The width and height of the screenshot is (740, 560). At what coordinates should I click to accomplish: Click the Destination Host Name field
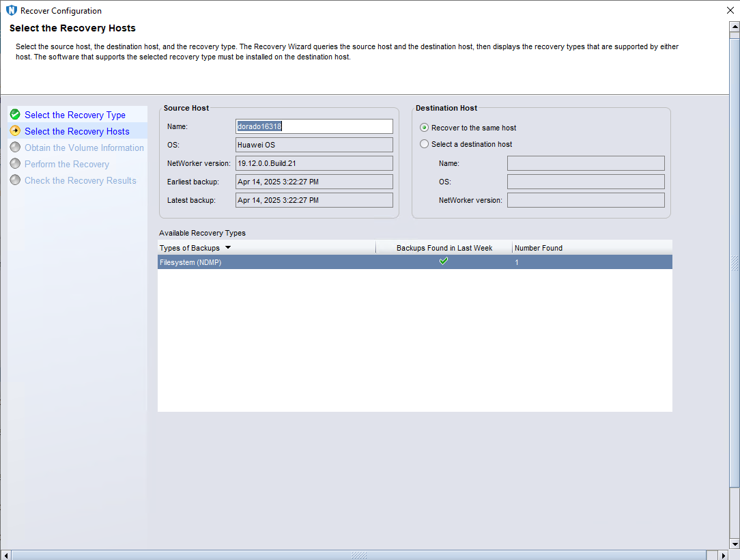(586, 163)
